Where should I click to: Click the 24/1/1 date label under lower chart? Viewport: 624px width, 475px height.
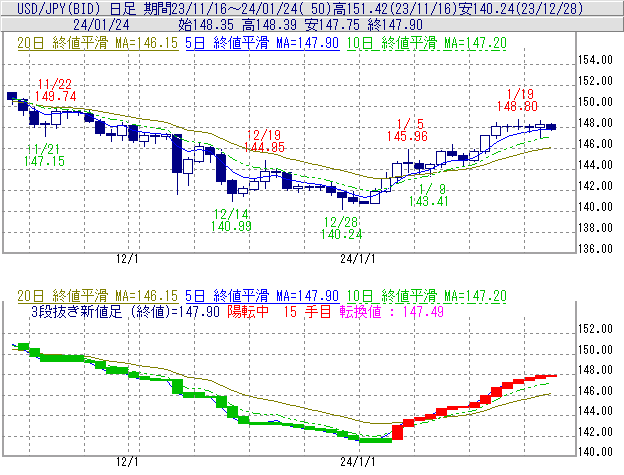coord(357,462)
